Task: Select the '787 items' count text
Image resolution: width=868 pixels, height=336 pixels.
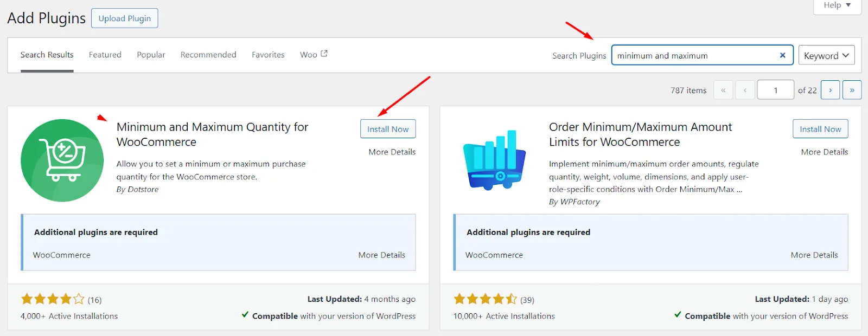Action: pyautogui.click(x=688, y=91)
